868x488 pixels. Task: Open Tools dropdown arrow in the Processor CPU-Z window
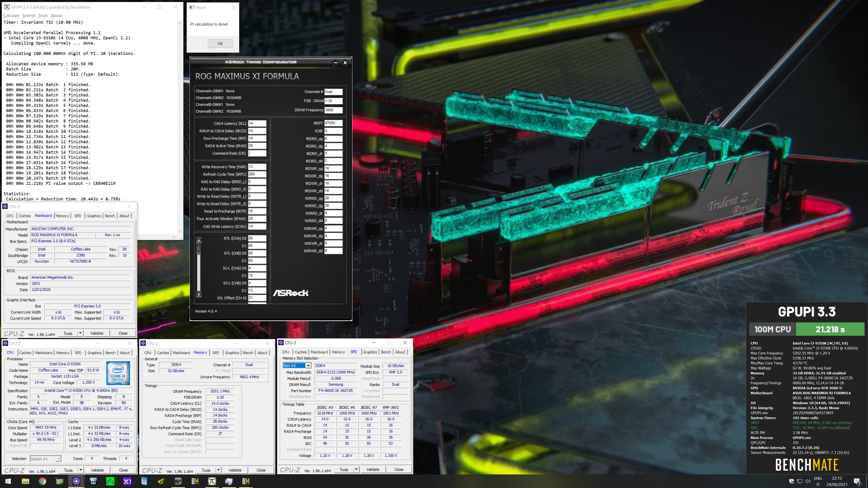click(x=80, y=470)
